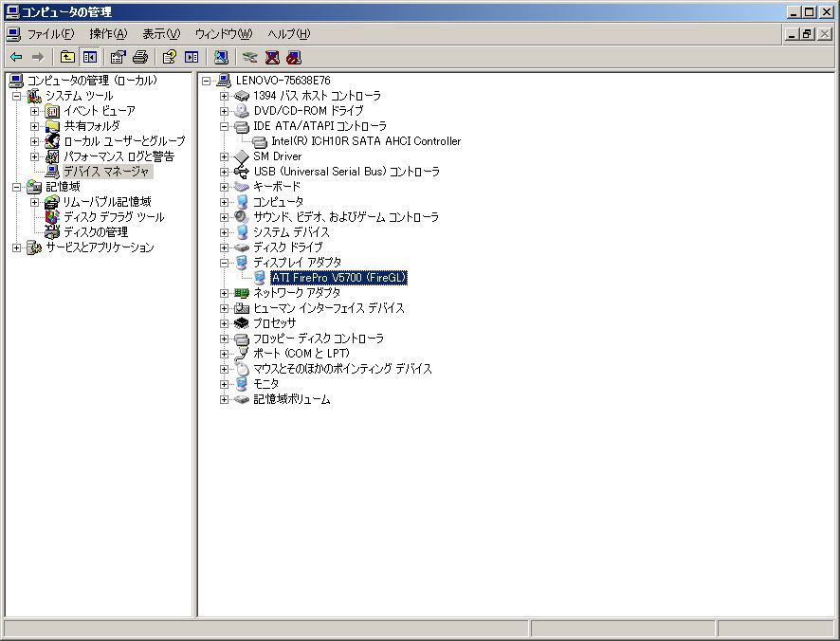Click the Back arrow toolbar icon
This screenshot has height=641, width=840.
coord(16,57)
